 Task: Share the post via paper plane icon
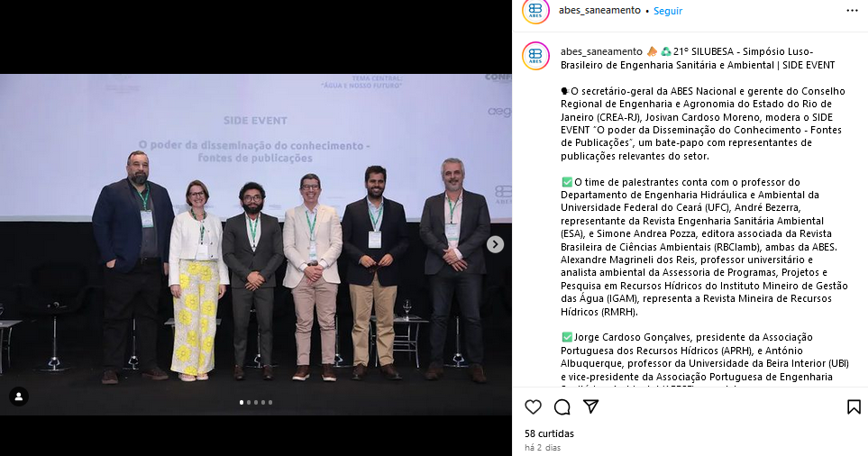(591, 406)
